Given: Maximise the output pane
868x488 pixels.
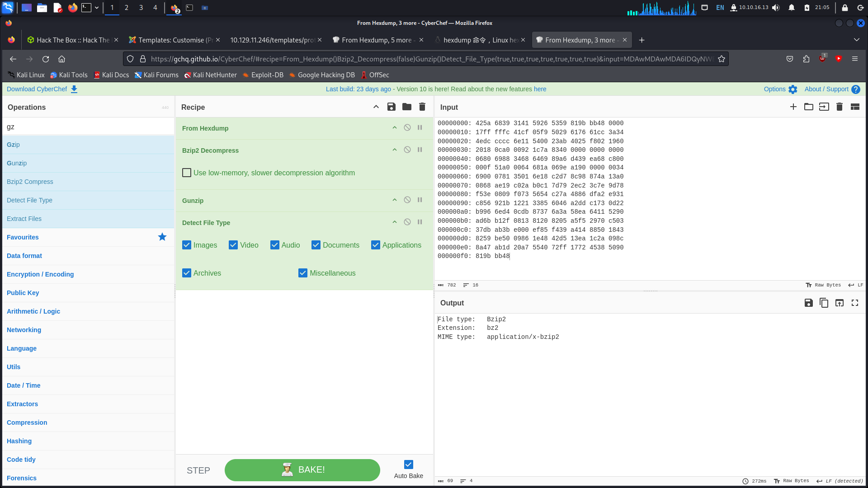Looking at the screenshot, I should point(855,303).
